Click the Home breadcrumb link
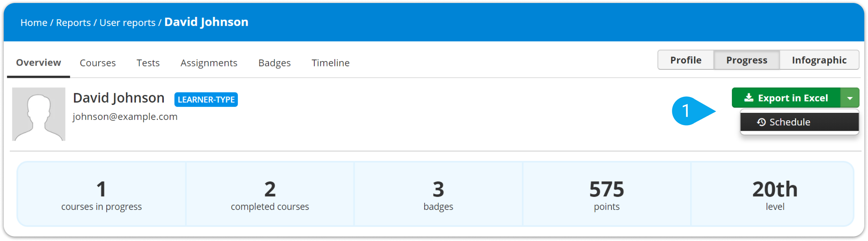The image size is (868, 241). tap(34, 22)
